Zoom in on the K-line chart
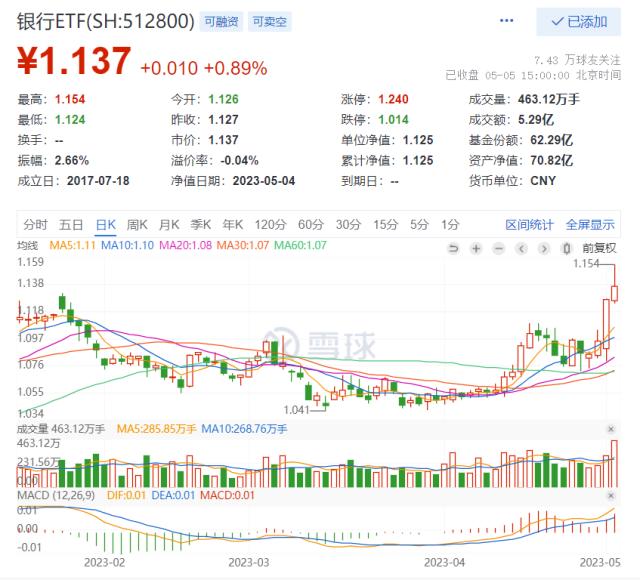The height and width of the screenshot is (580, 640). pos(476,248)
